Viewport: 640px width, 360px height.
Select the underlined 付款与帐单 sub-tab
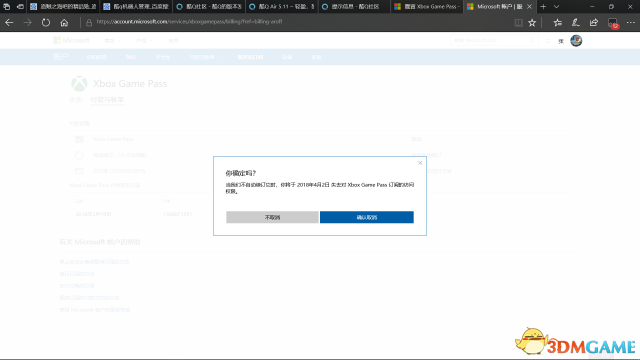(x=107, y=100)
